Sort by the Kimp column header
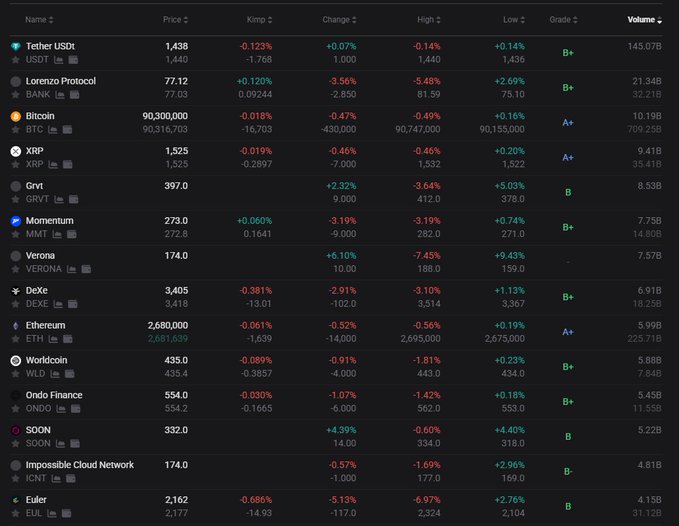 259,19
